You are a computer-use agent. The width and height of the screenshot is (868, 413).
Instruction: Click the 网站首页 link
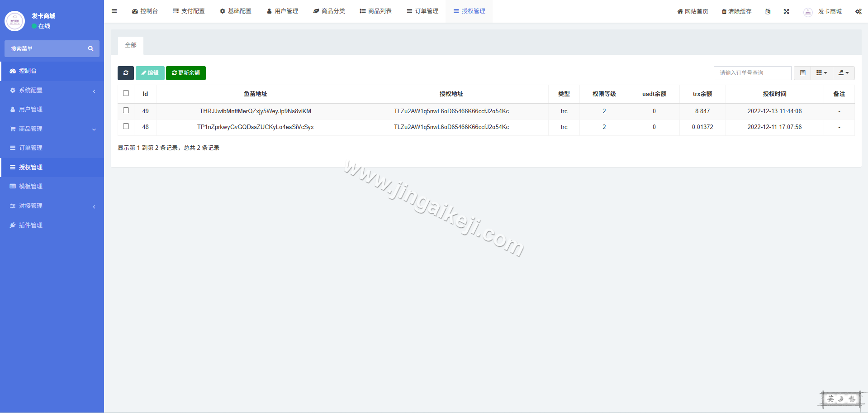[x=692, y=11]
